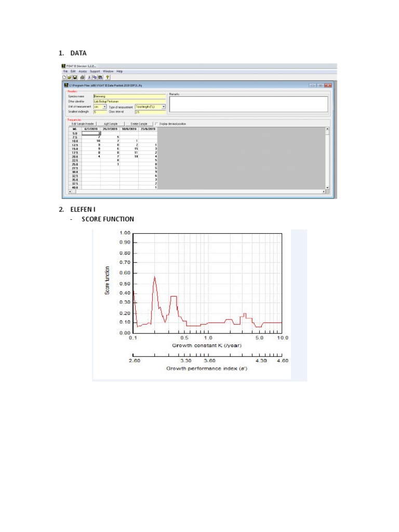The width and height of the screenshot is (399, 532).
Task: Click the Save toolbar icon
Action: pos(75,77)
